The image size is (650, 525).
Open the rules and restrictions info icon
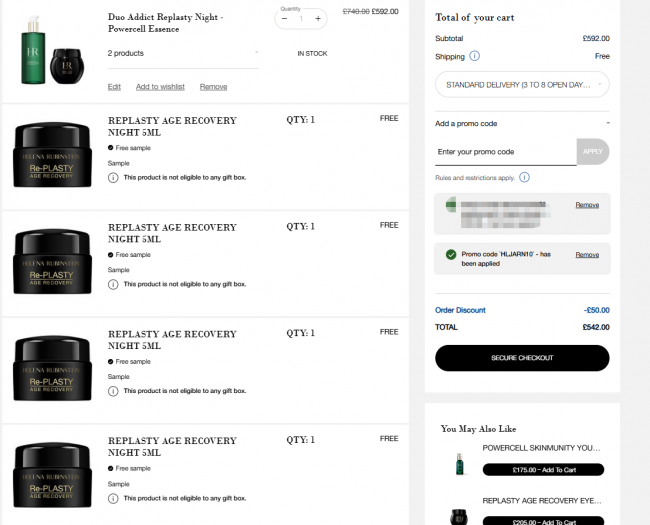(x=524, y=177)
